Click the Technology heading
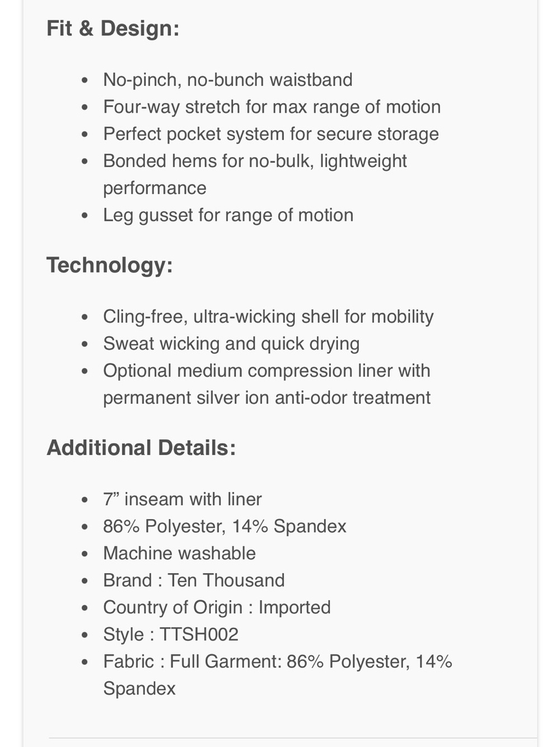Viewport: 560px width, 747px height. pos(110,265)
